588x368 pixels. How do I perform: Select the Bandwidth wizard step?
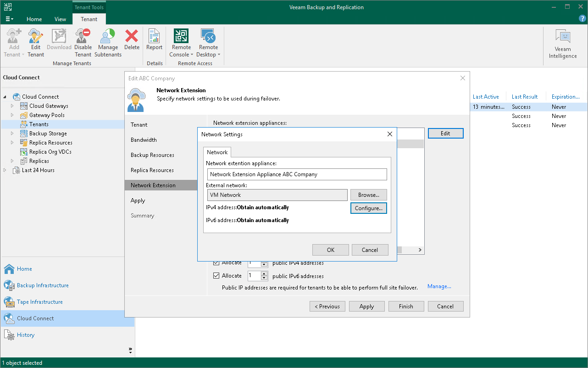click(144, 140)
